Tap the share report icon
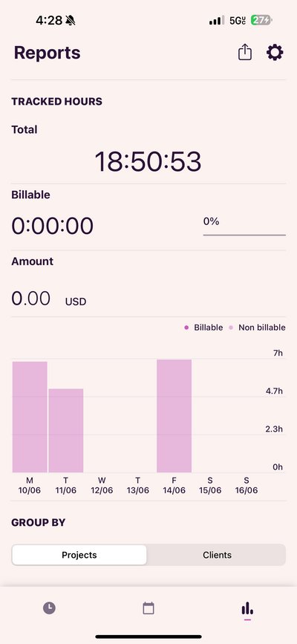Screen dimensions: 297x644 click(x=245, y=52)
